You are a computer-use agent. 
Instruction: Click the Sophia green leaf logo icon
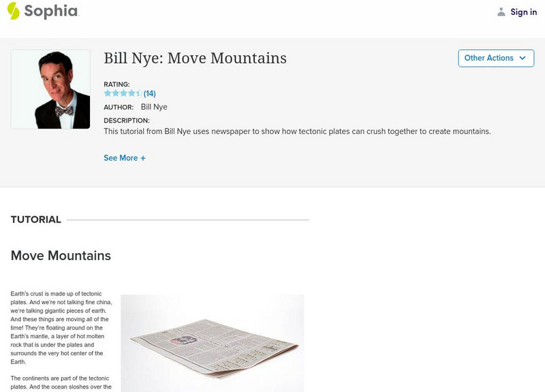click(14, 11)
